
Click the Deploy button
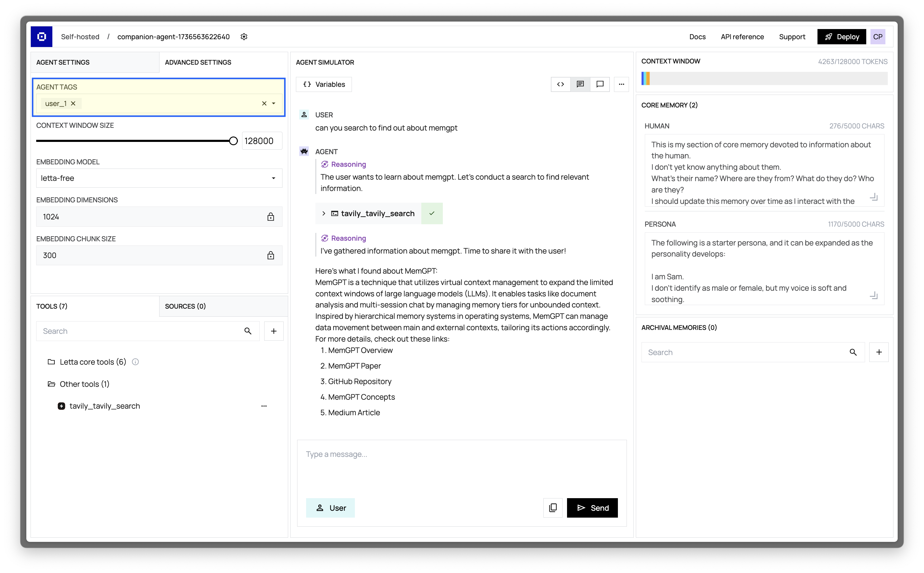pos(841,37)
